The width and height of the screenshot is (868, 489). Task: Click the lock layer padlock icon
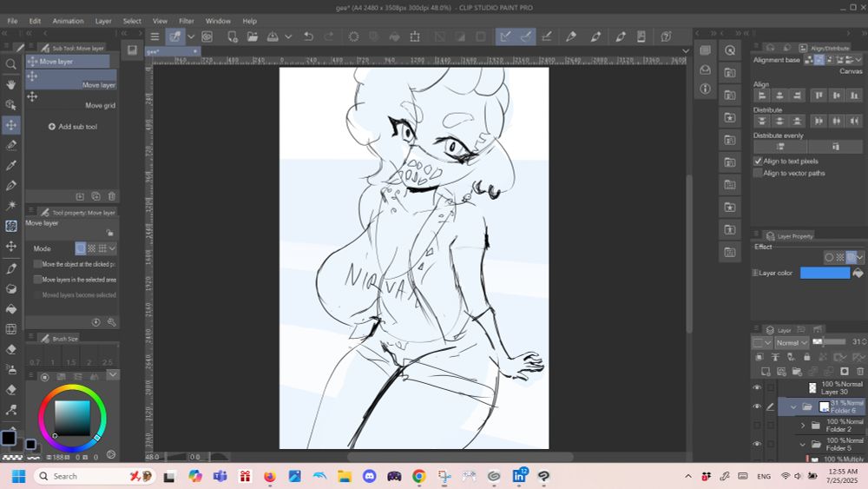click(806, 357)
